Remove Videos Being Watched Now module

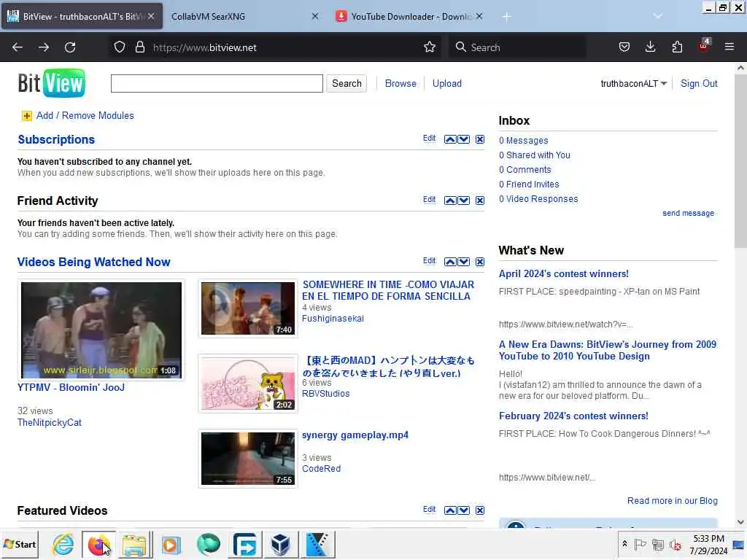(480, 262)
